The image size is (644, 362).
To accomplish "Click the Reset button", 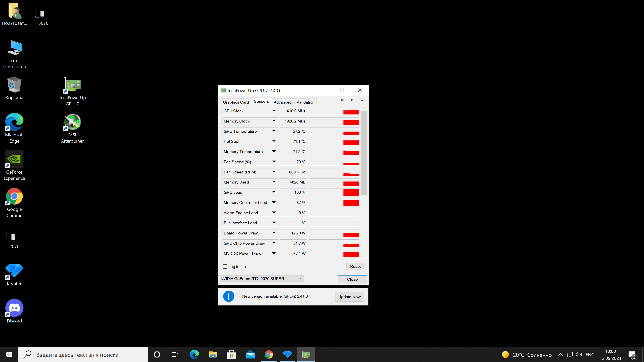I will 355,266.
